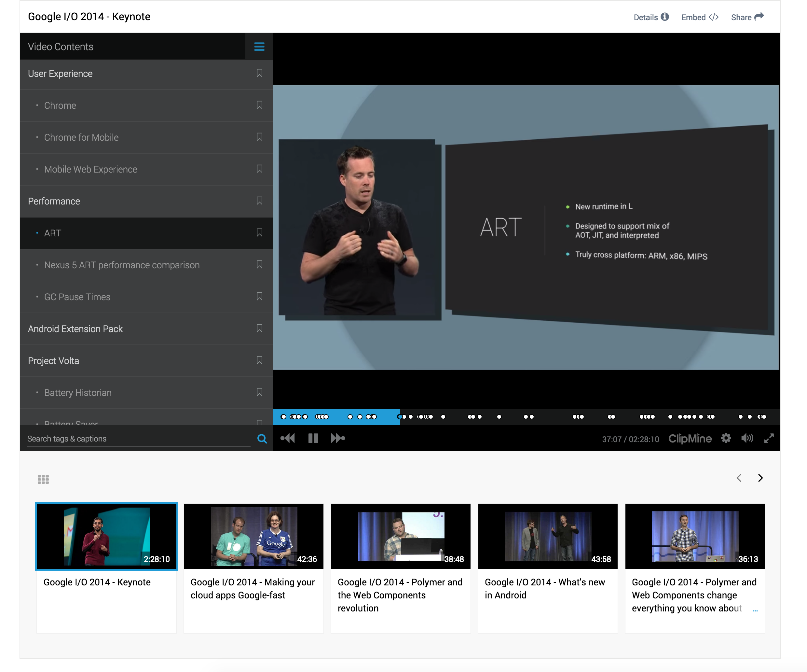Bookmark the Chrome section
Image resolution: width=807 pixels, height=672 pixels.
[259, 105]
